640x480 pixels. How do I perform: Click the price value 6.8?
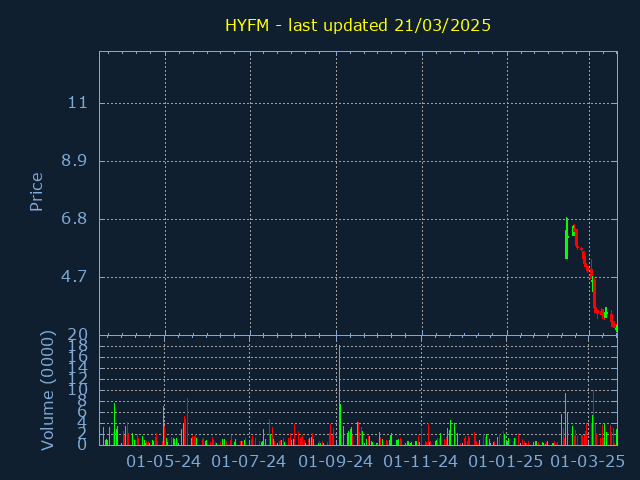[x=74, y=218]
